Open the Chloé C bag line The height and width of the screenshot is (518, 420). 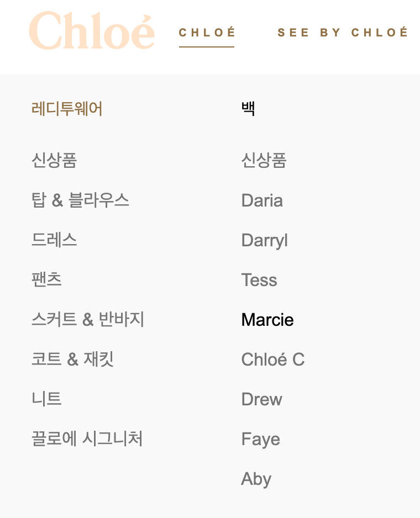[272, 360]
